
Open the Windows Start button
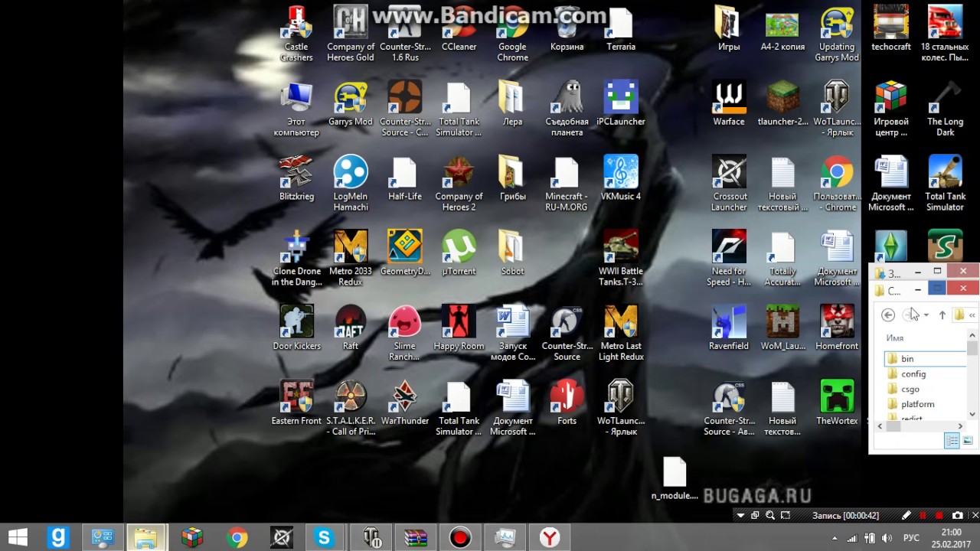18,537
